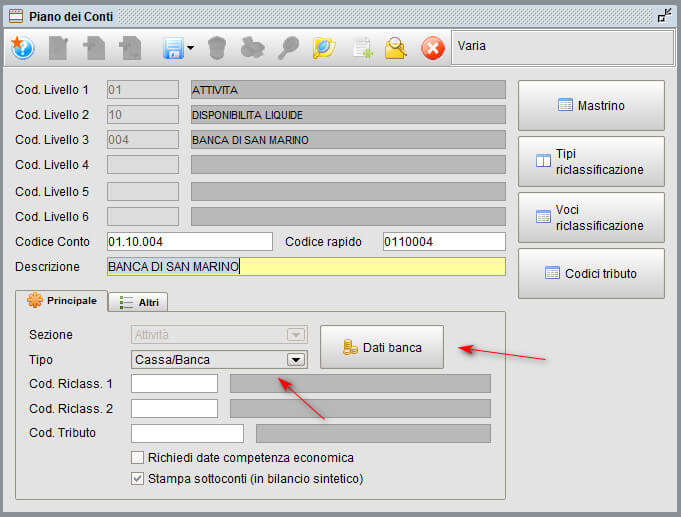Screen dimensions: 681x517
Task: Click the yellow speech bubble note icon
Action: [324, 48]
